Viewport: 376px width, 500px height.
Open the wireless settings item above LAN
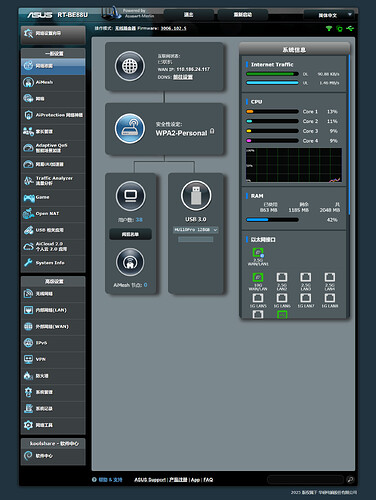[53, 294]
